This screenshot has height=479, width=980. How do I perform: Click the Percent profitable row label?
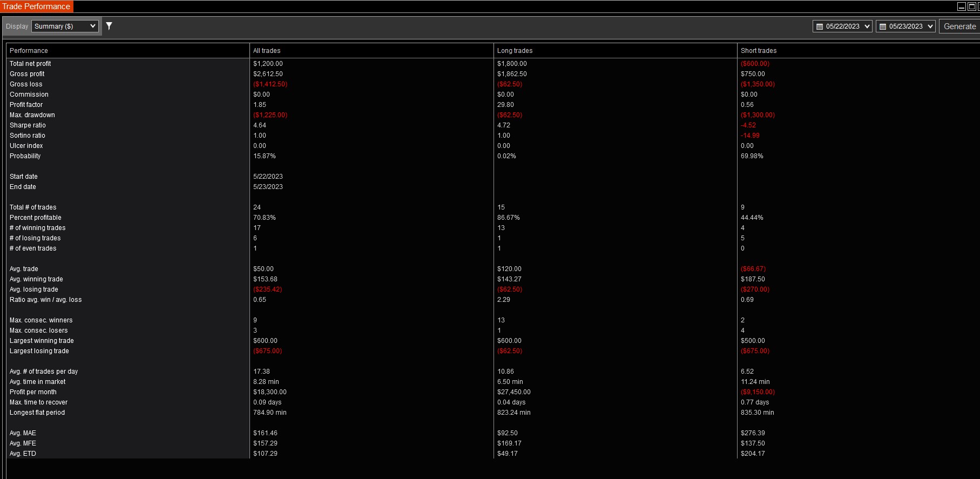point(36,218)
